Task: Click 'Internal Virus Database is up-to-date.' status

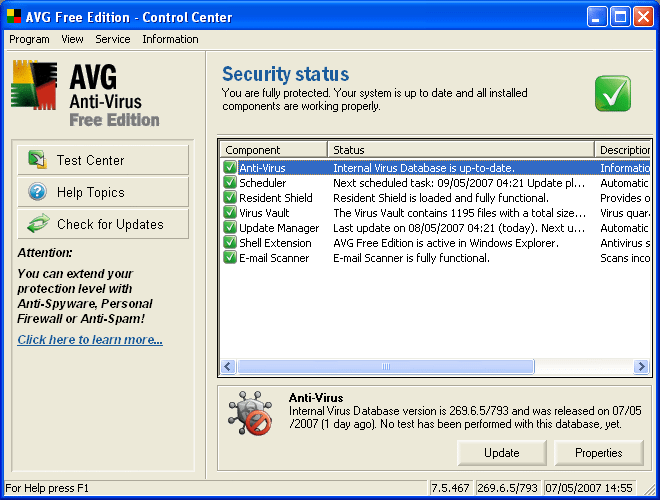Action: coord(424,168)
